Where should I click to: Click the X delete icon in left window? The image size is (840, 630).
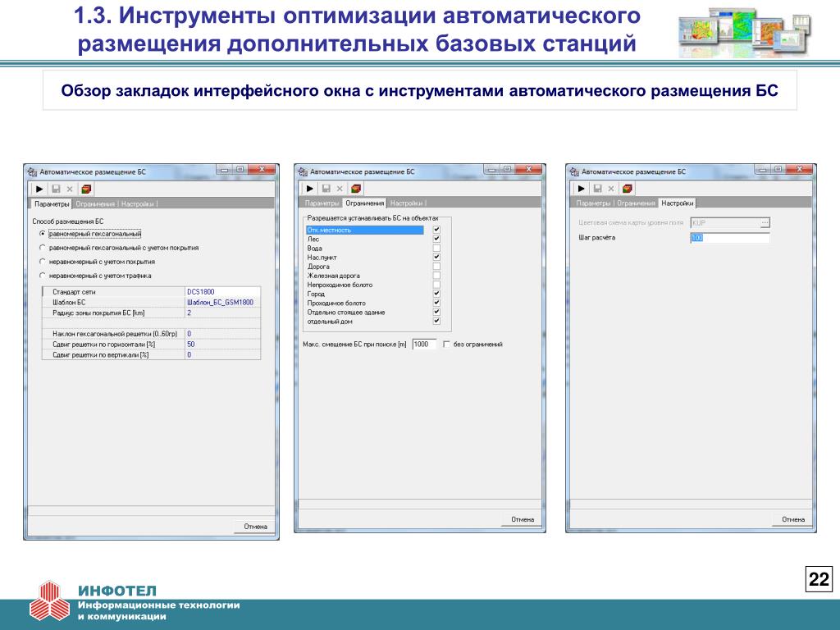pyautogui.click(x=70, y=189)
